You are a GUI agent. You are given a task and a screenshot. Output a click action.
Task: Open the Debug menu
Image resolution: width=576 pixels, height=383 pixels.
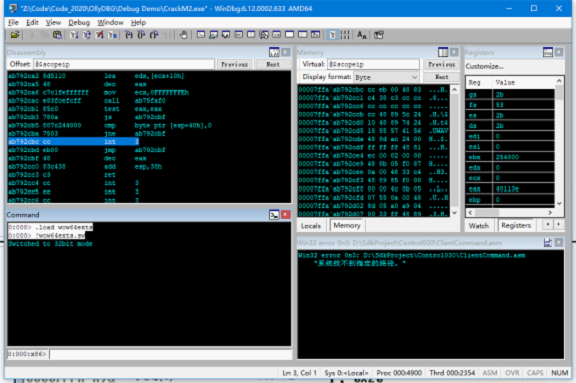coord(79,22)
